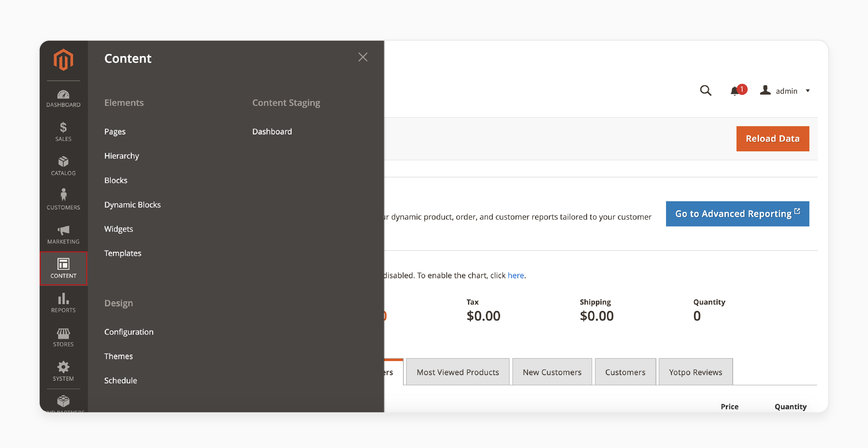Open Themes under Design
The image size is (868, 448).
(x=118, y=356)
